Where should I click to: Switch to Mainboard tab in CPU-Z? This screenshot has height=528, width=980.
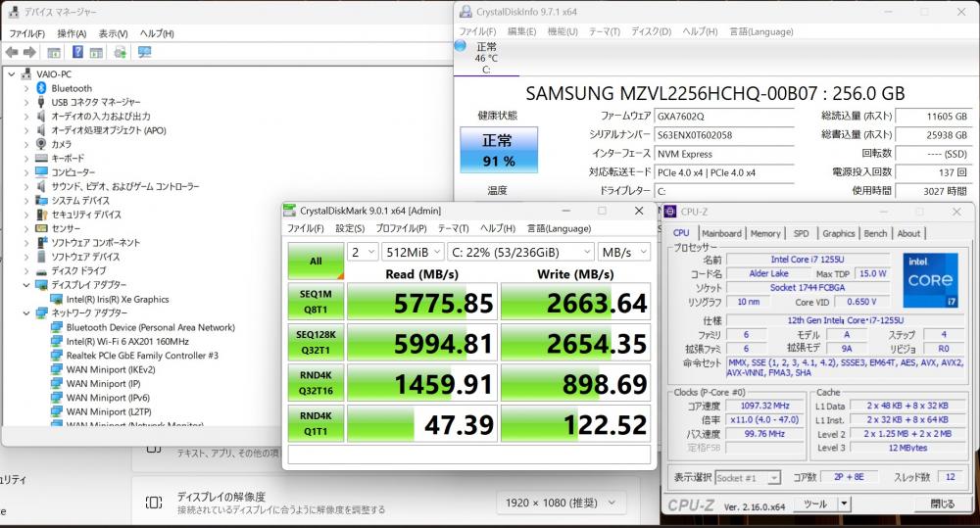pos(721,233)
